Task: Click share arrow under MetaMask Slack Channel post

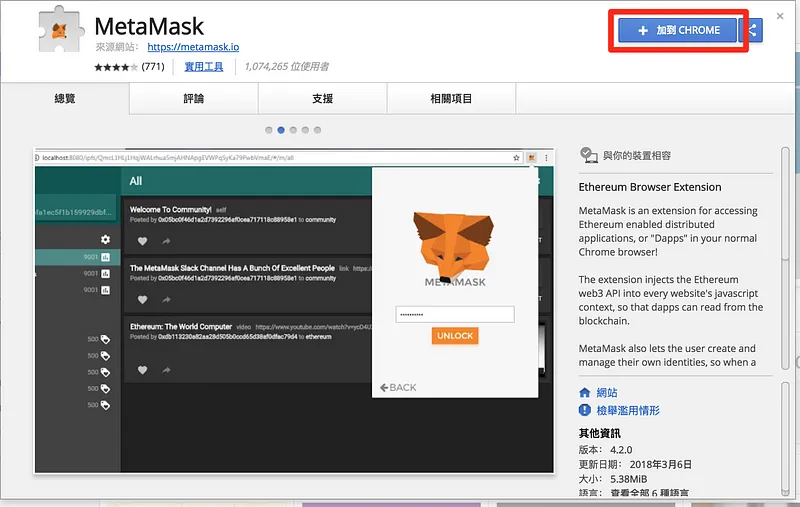Action: (166, 300)
